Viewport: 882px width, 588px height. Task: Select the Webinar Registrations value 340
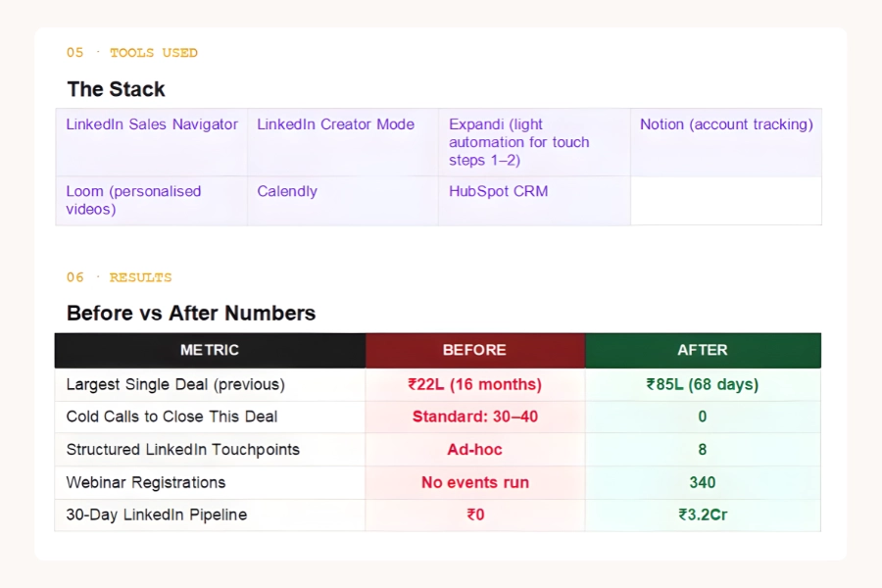click(x=702, y=482)
